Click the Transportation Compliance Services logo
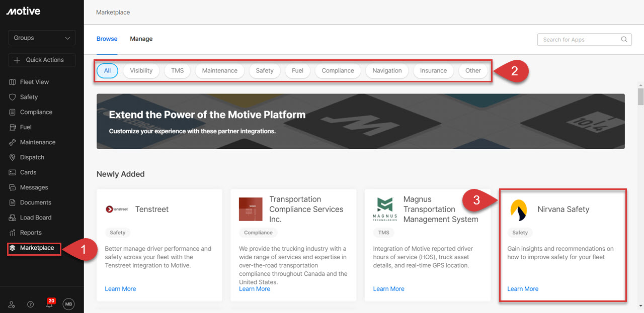The width and height of the screenshot is (644, 313). (251, 209)
